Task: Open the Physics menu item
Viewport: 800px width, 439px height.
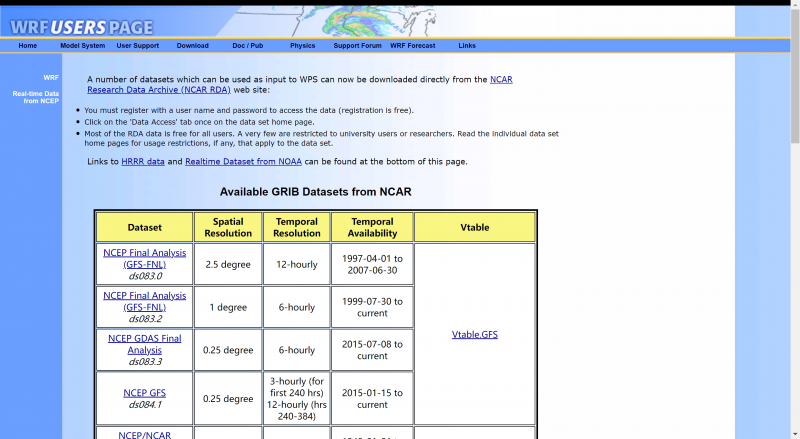Action: pos(302,46)
